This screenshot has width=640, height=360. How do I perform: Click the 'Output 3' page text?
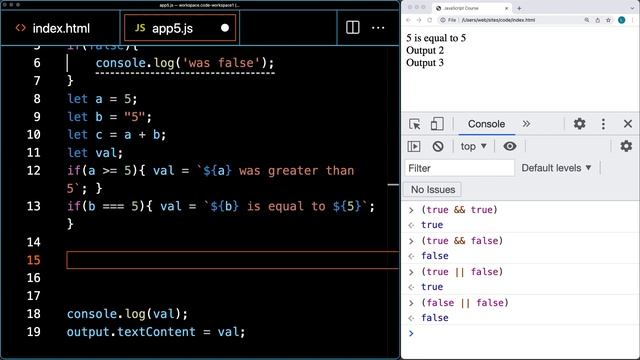click(x=425, y=62)
